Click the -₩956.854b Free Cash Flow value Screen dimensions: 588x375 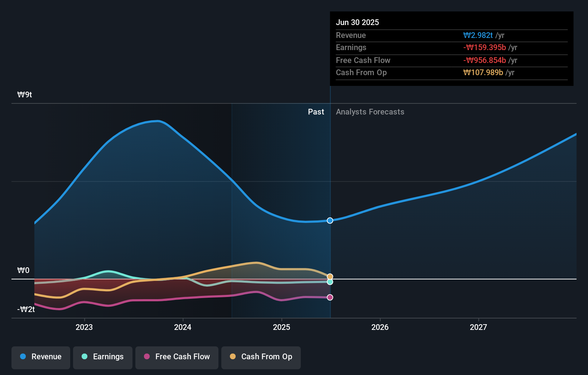(x=486, y=60)
